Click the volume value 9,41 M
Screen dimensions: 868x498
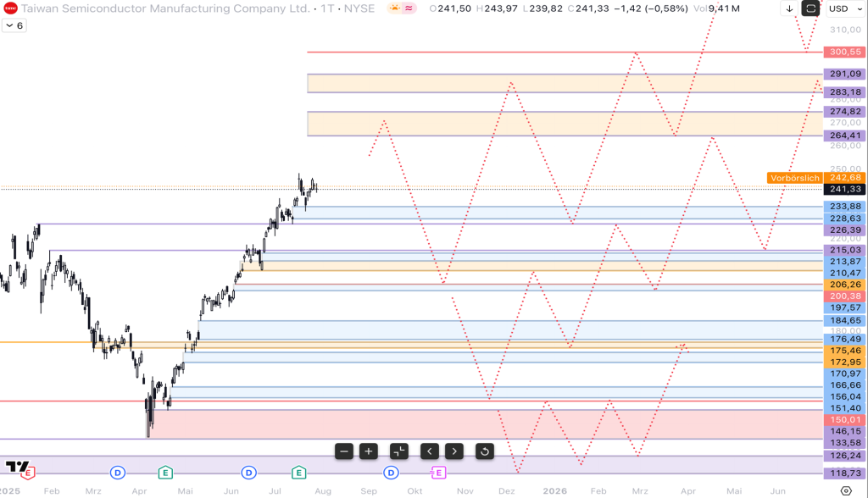(x=724, y=8)
